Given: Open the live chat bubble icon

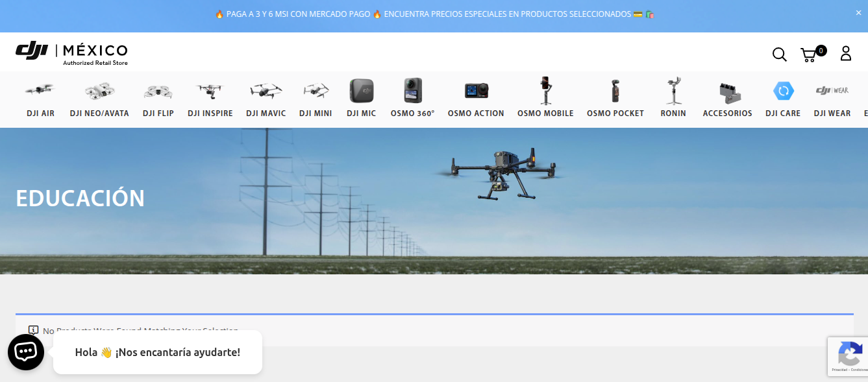Looking at the screenshot, I should click(x=25, y=352).
